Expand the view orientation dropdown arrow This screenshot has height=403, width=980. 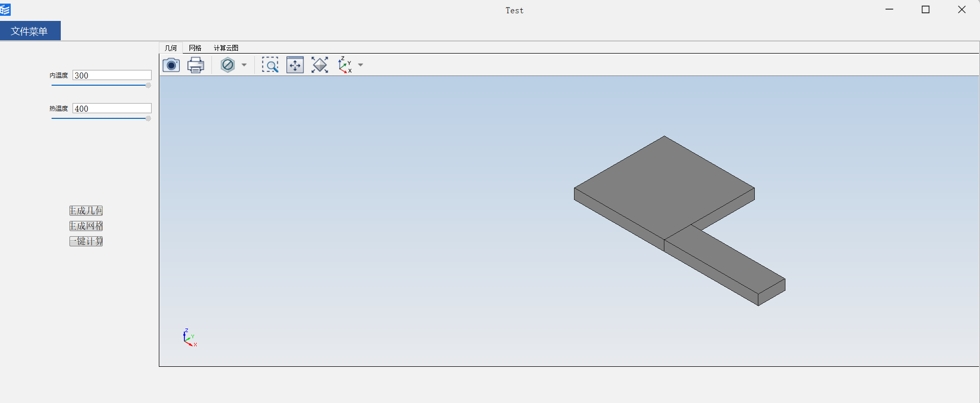point(361,65)
